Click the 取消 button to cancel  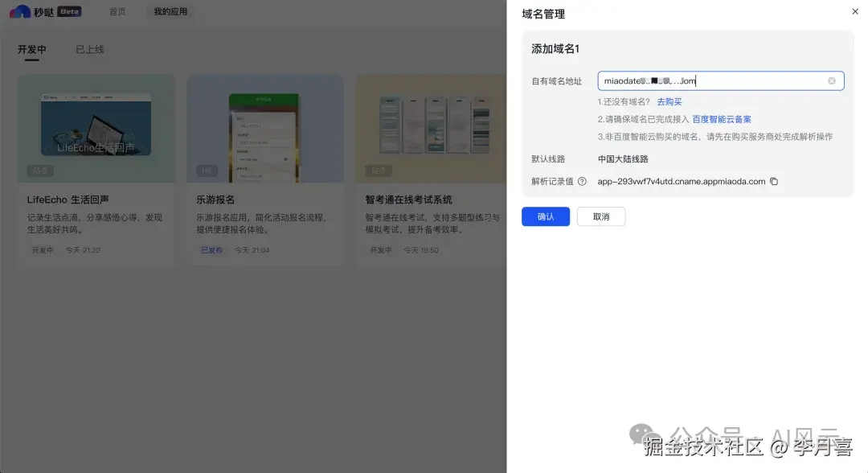coord(601,216)
